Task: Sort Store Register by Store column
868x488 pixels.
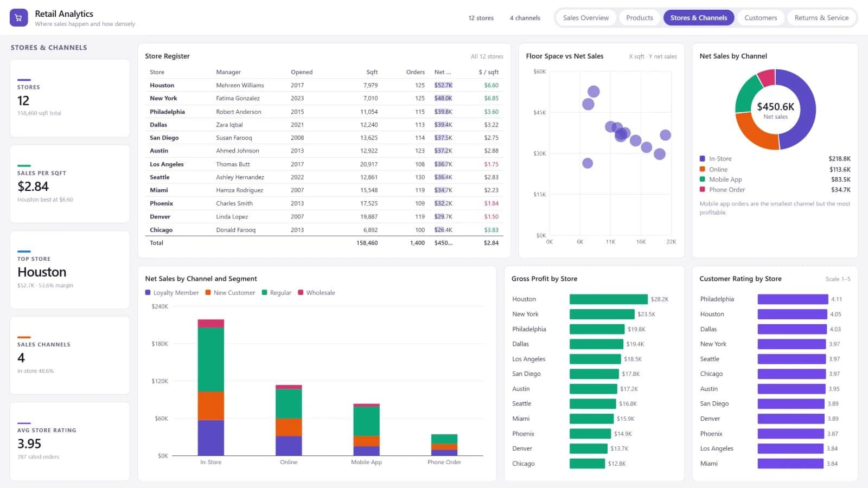Action: [157, 72]
